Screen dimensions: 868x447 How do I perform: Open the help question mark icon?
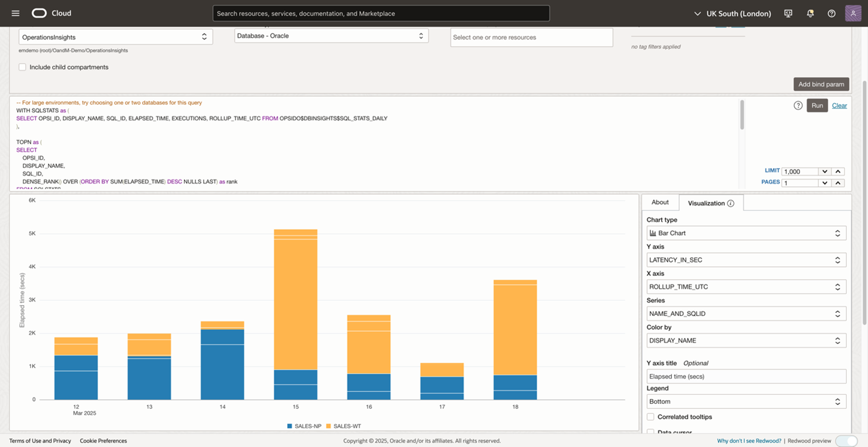[832, 13]
